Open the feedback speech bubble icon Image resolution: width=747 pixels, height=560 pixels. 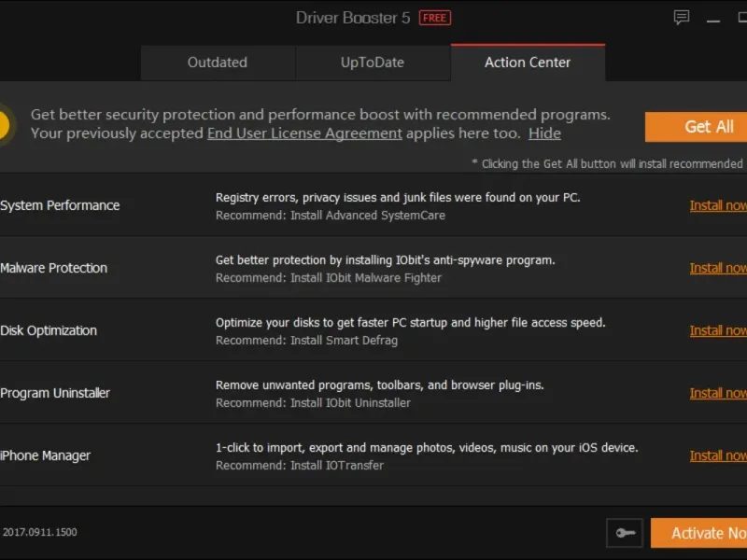point(682,18)
